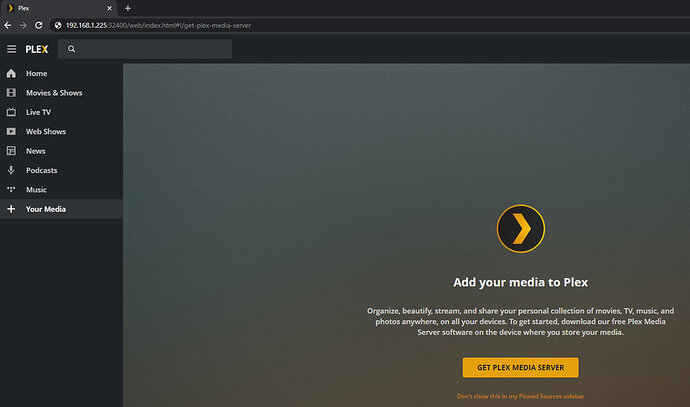The image size is (690, 407).
Task: Click the plus icon beside Your Media
Action: coord(11,209)
